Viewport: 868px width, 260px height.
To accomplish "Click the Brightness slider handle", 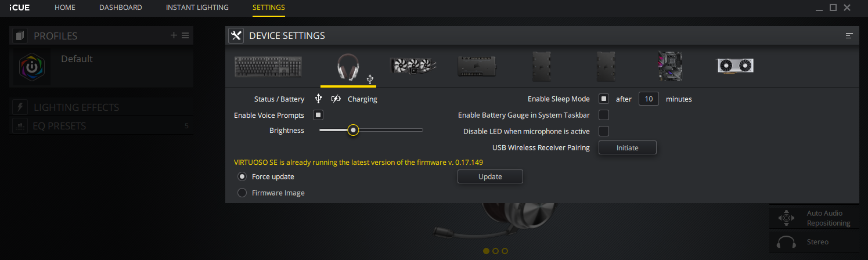I will pyautogui.click(x=353, y=130).
